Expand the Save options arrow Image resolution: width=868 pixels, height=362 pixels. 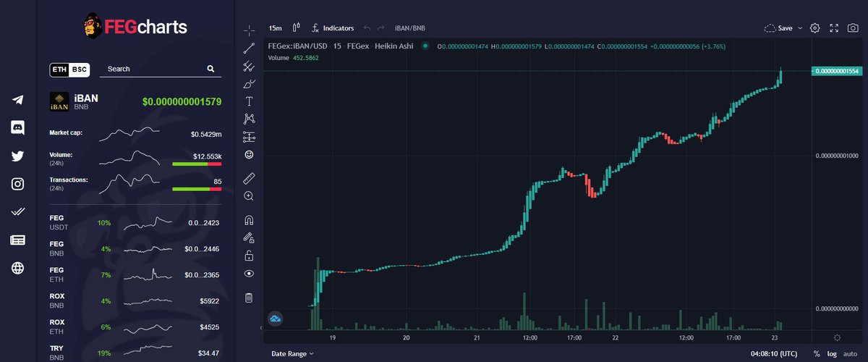[800, 28]
